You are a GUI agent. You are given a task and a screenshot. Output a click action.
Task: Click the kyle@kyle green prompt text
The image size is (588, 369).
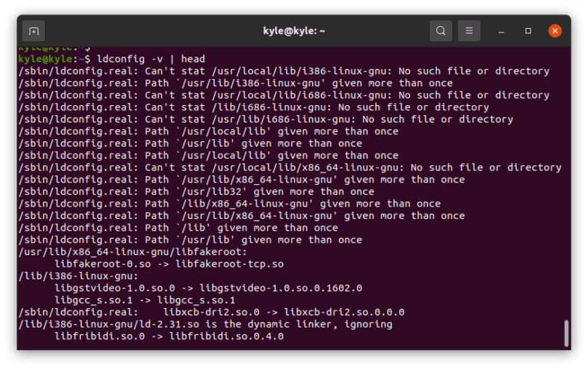[x=45, y=59]
